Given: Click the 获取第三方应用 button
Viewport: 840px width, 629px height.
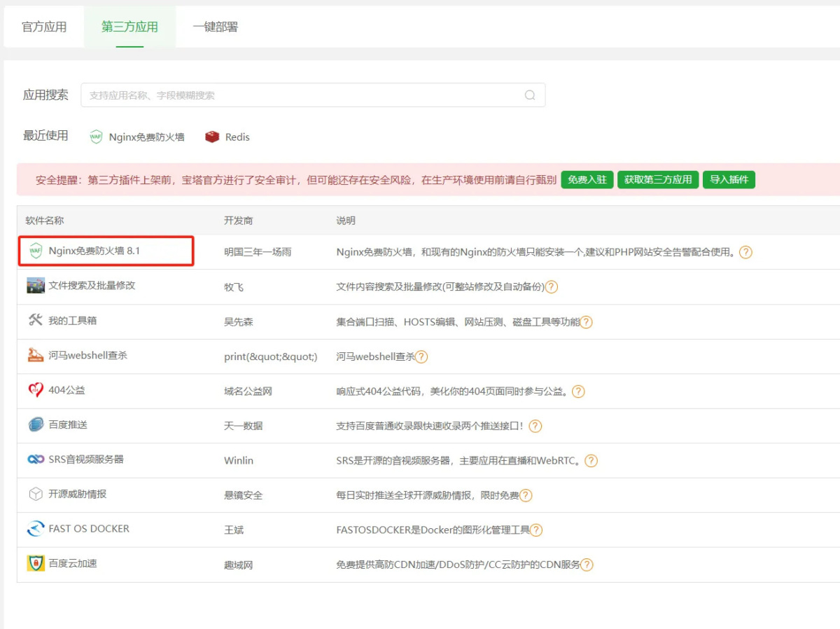Looking at the screenshot, I should [x=657, y=179].
